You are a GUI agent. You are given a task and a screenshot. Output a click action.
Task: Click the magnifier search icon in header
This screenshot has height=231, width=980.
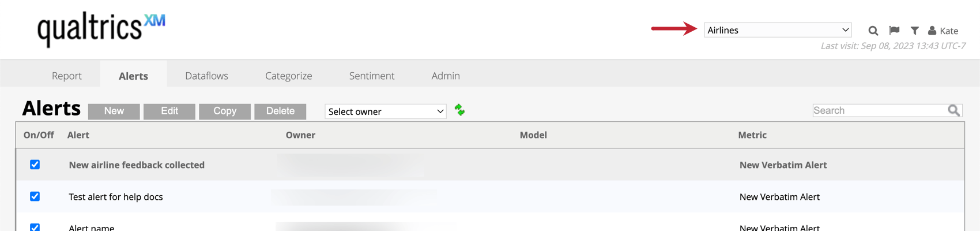click(873, 31)
